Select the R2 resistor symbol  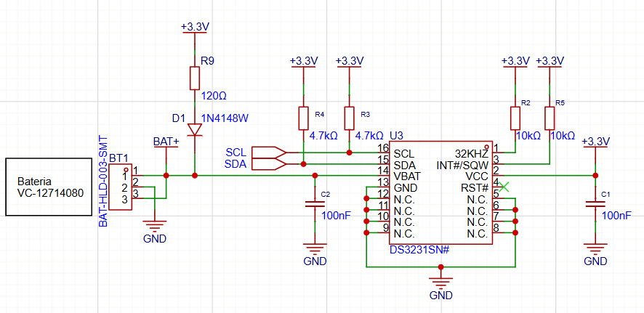tap(515, 118)
